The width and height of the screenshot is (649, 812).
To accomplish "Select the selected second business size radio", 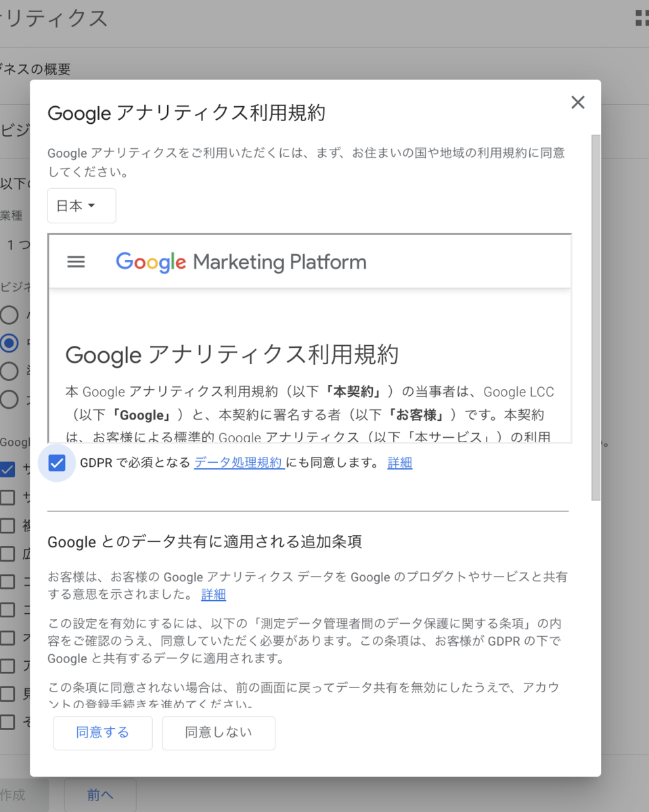I will [x=9, y=343].
